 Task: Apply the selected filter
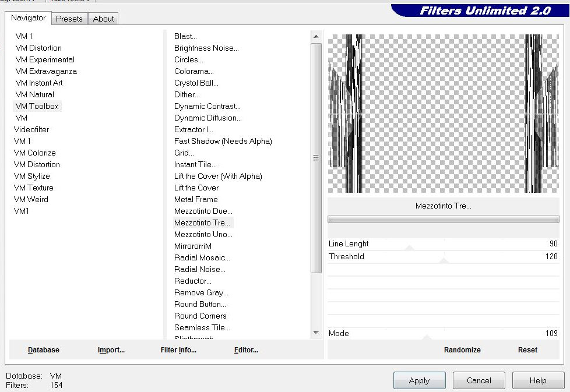click(419, 380)
